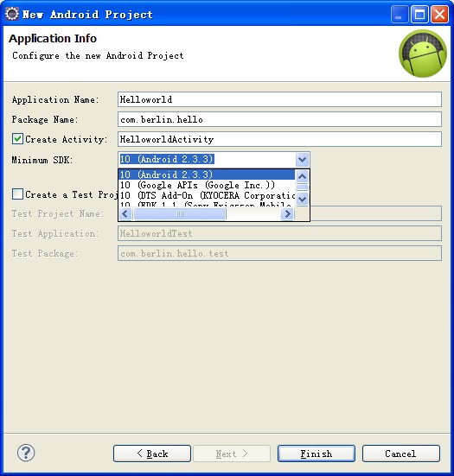Screen dimensions: 454x476
Task: Click the Eclipse gear icon in title bar
Action: [12, 14]
